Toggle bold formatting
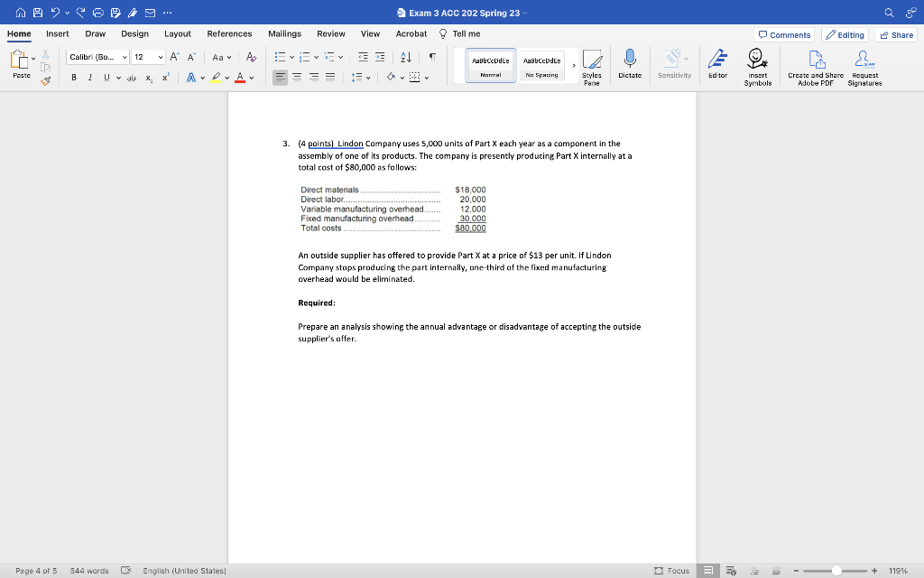The width and height of the screenshot is (924, 578). point(73,78)
